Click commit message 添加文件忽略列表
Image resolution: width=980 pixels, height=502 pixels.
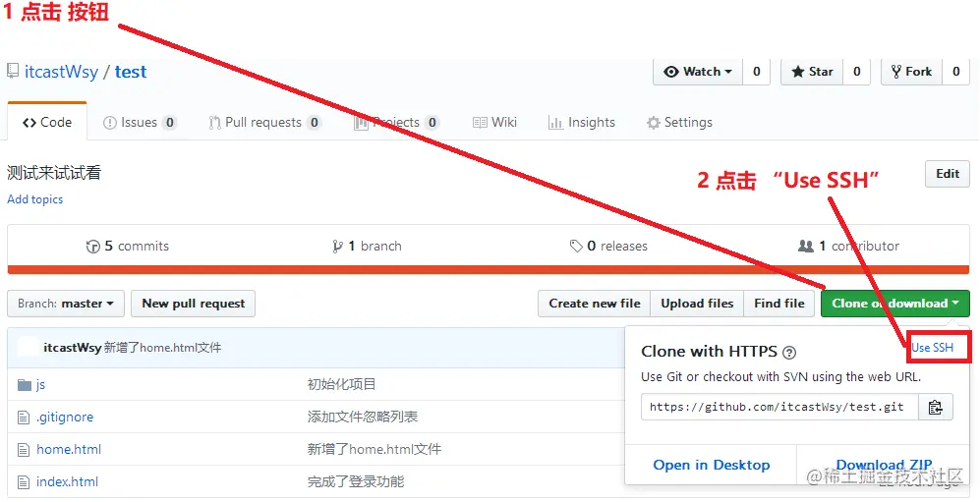[x=363, y=418]
